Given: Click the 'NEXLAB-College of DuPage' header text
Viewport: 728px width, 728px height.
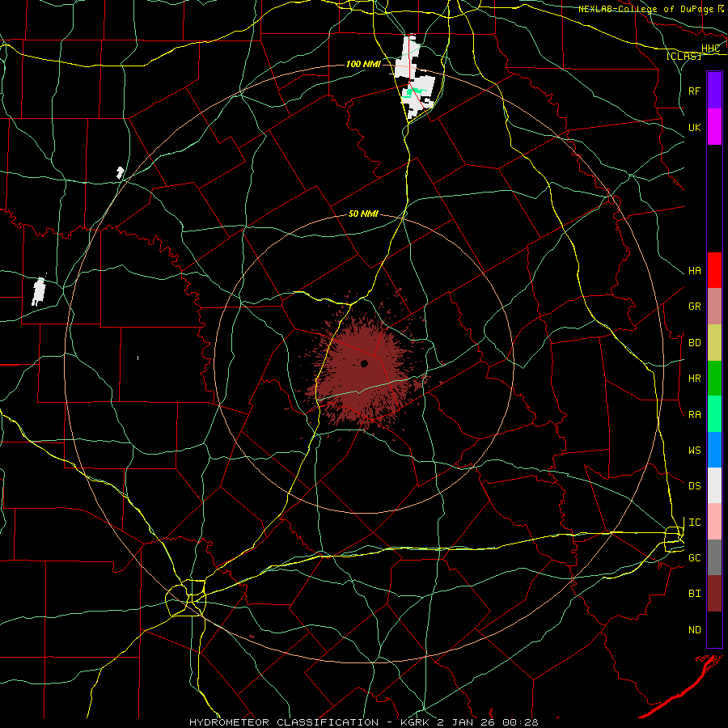Looking at the screenshot, I should 647,9.
